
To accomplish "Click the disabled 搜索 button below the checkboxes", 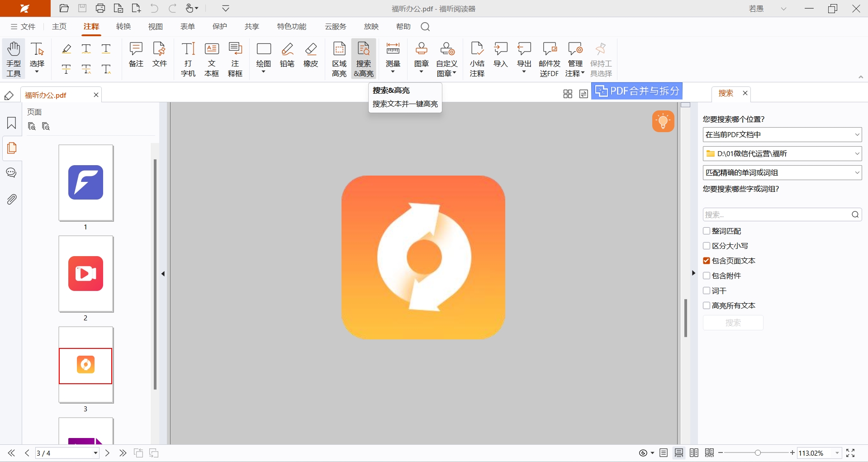I will pos(733,323).
